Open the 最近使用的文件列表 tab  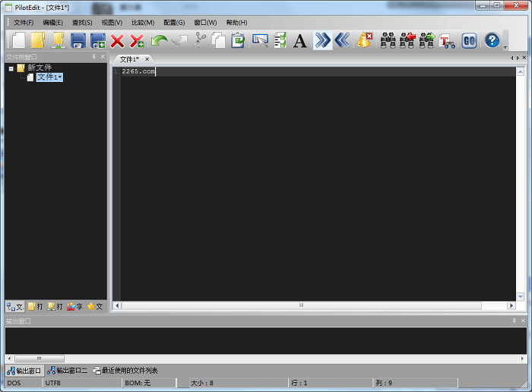pos(125,371)
